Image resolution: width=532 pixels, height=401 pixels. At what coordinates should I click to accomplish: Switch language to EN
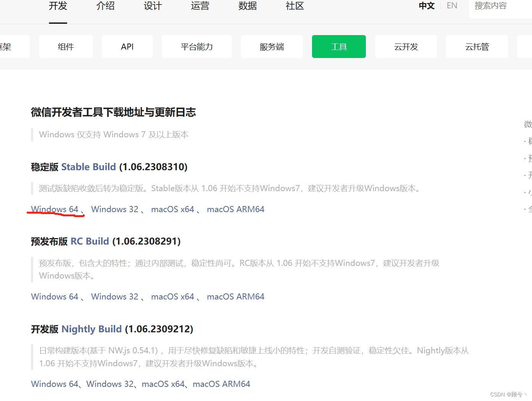click(x=452, y=6)
